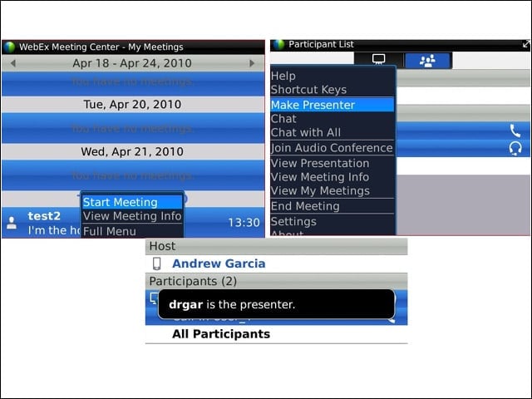This screenshot has height=399, width=532.
Task: Click the Tue, Apr 20, 2010 header
Action: pyautogui.click(x=133, y=105)
